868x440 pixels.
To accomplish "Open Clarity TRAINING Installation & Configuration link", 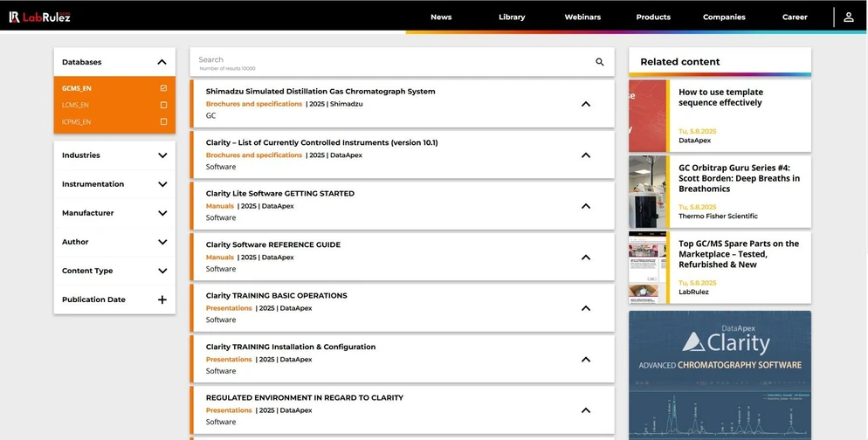I will tap(291, 347).
